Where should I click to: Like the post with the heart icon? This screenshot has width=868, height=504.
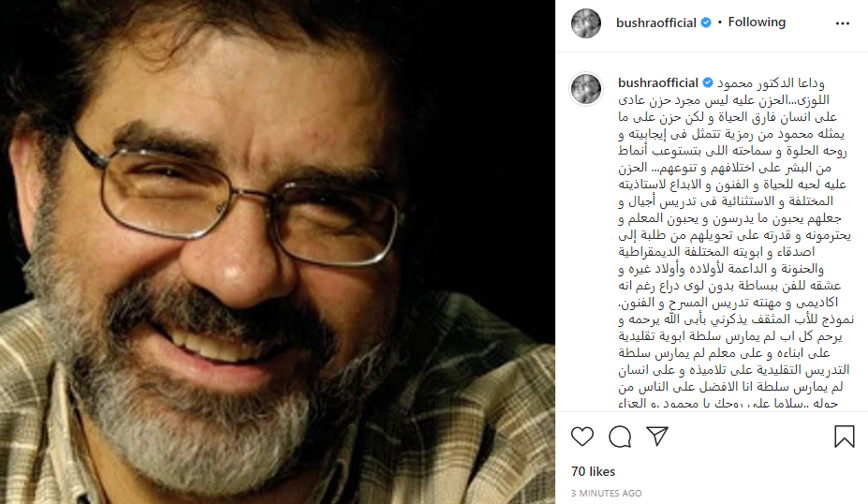click(x=582, y=437)
